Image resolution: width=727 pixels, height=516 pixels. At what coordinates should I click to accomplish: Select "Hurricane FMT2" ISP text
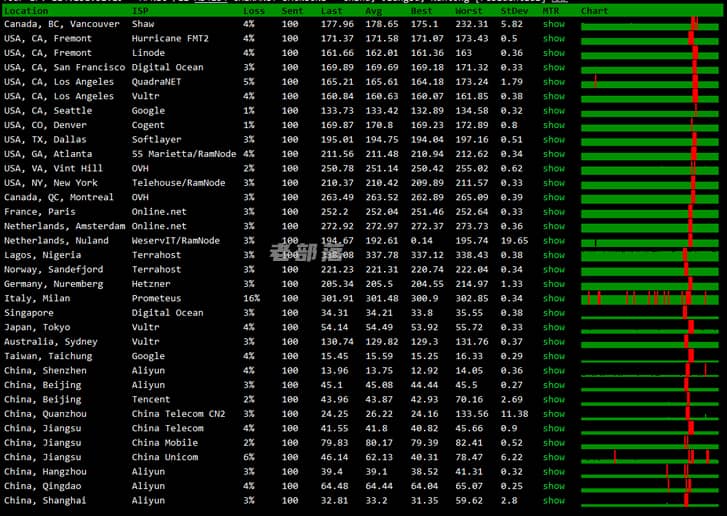pos(170,38)
